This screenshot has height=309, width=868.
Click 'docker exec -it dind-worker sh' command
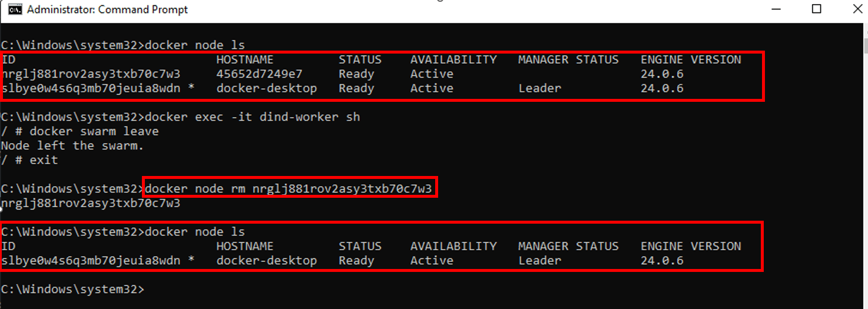(253, 117)
